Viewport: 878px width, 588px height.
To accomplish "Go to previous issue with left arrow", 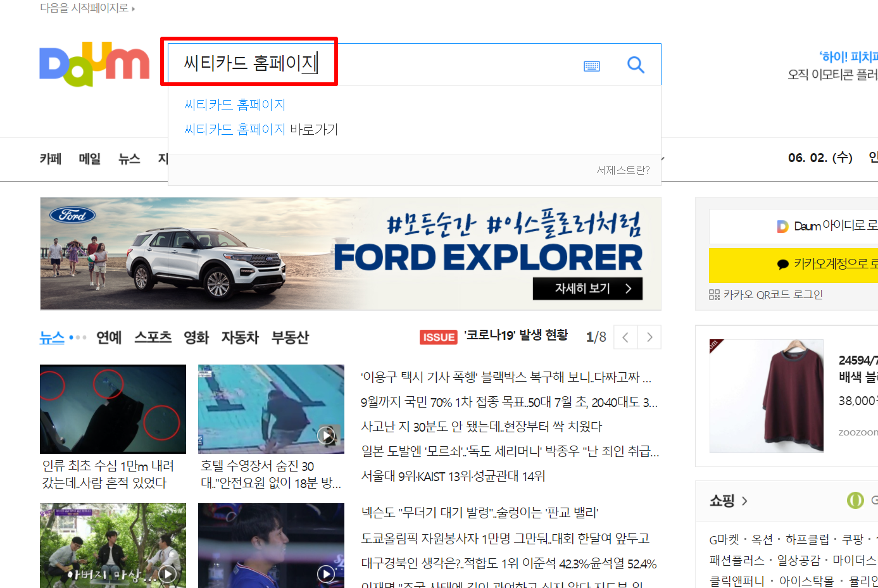I will pos(625,337).
